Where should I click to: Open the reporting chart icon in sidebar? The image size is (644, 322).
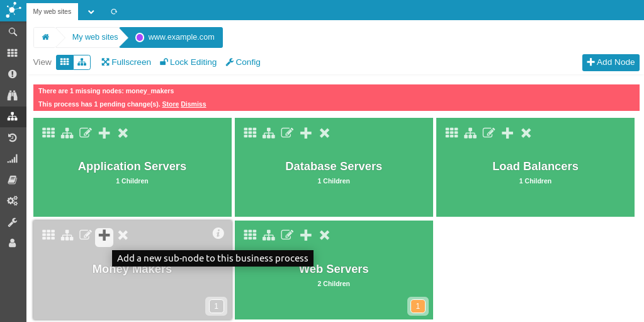13,159
